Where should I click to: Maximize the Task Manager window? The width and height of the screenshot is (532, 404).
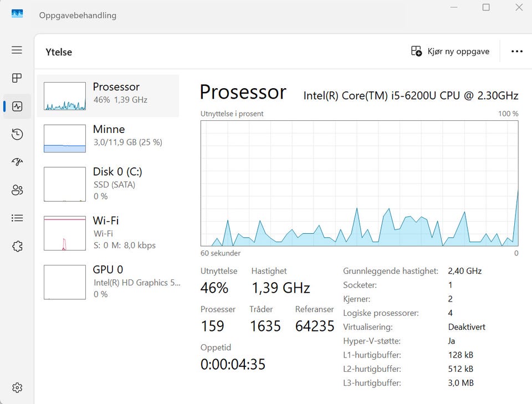pyautogui.click(x=486, y=7)
